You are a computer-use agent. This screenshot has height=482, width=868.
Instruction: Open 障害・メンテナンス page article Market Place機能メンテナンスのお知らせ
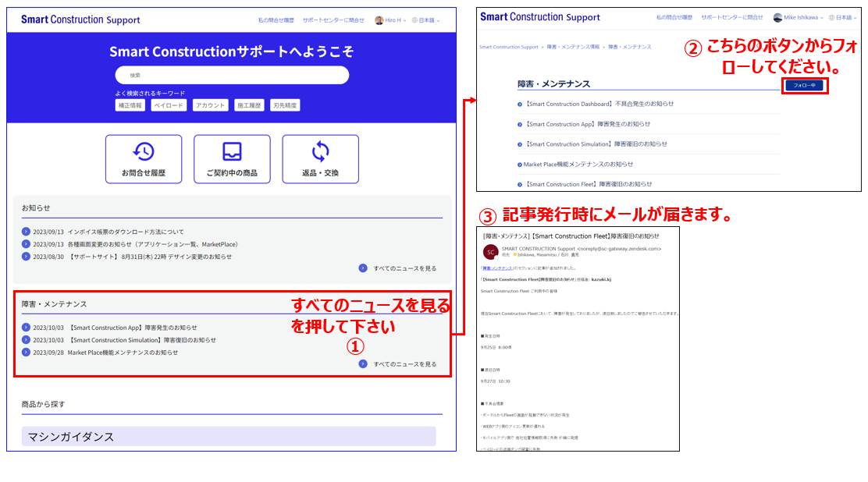point(578,165)
